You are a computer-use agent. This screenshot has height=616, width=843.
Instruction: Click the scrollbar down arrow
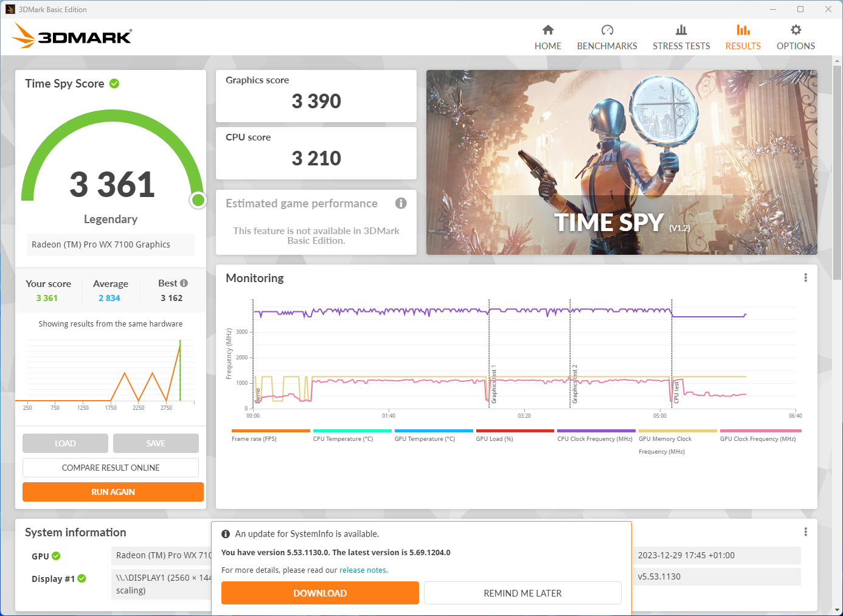pos(838,610)
